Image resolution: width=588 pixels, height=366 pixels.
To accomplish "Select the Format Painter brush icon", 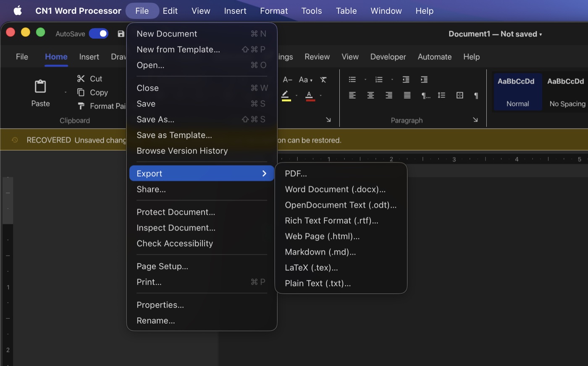I will coord(81,106).
